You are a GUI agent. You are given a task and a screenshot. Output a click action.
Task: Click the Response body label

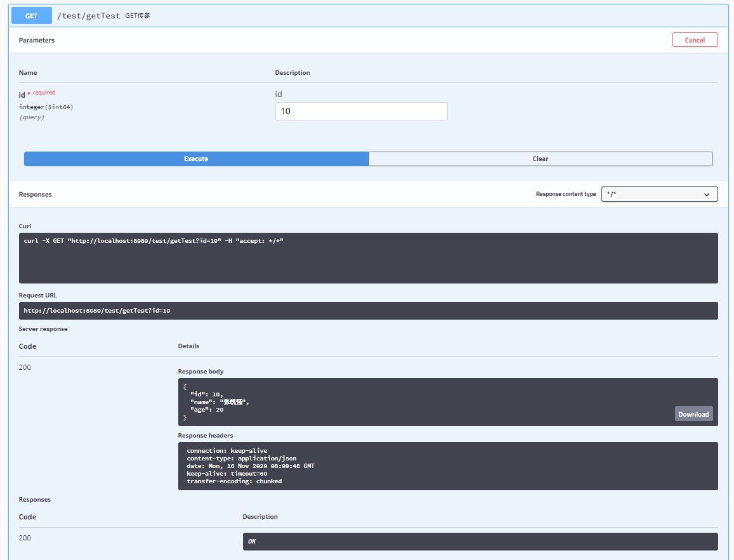click(201, 372)
